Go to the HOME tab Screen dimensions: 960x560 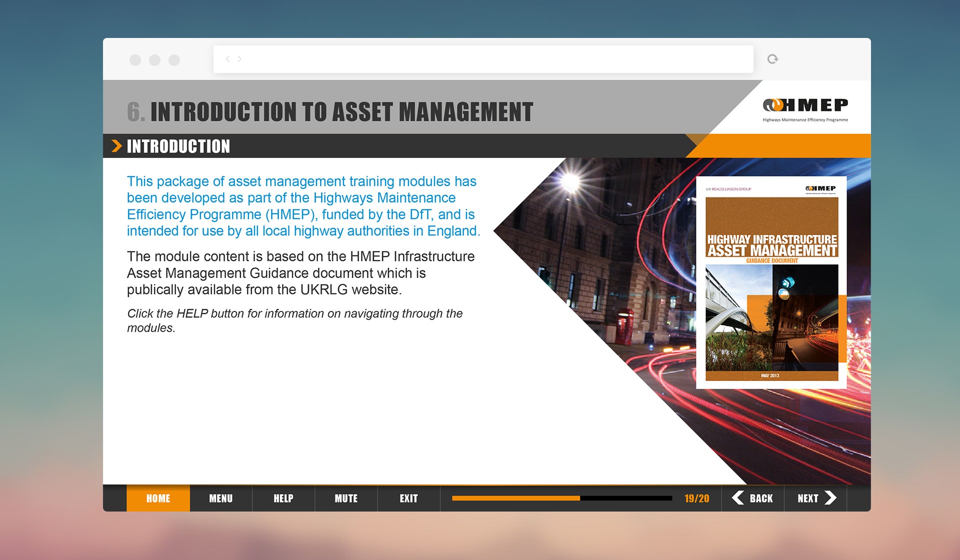point(158,499)
